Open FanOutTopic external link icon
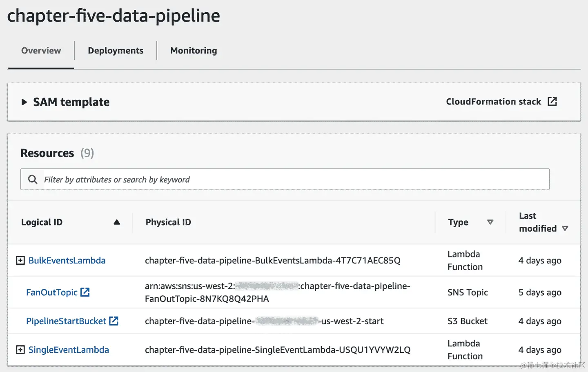This screenshot has width=588, height=372. 85,292
